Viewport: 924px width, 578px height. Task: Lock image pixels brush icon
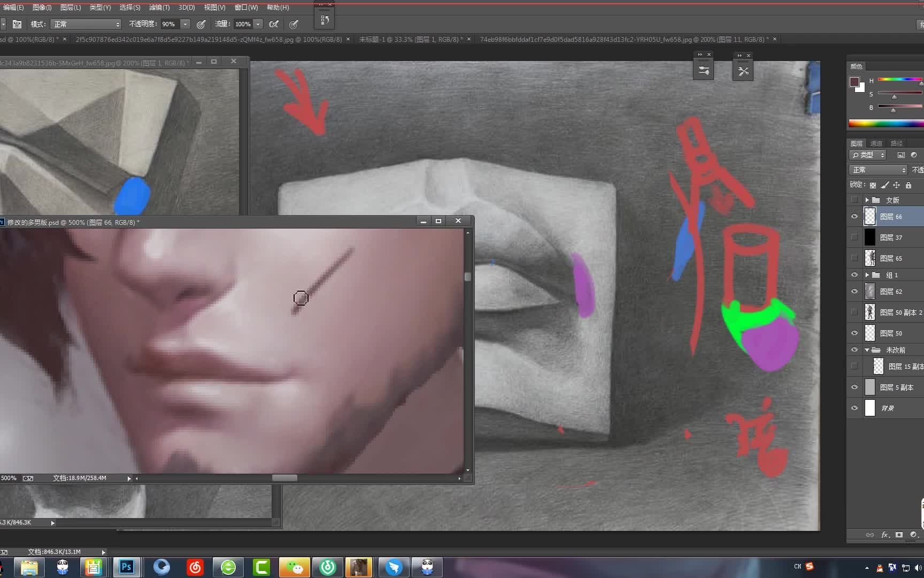tap(884, 185)
